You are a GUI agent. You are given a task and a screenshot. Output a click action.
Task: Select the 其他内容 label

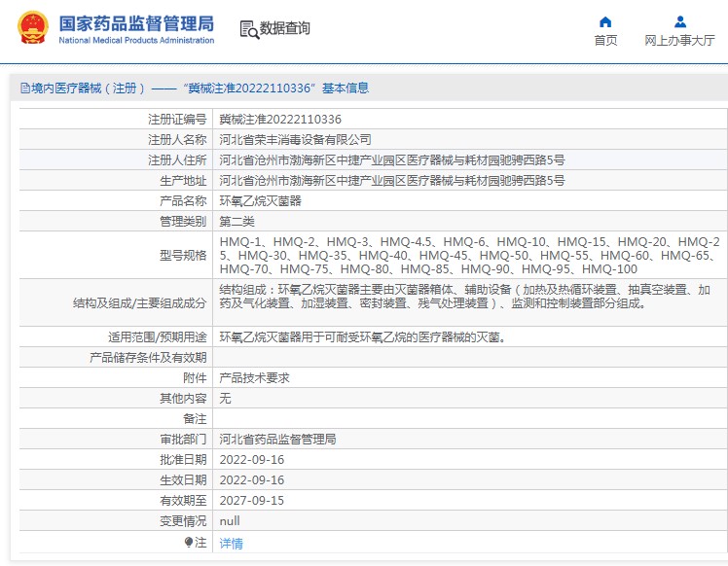(x=183, y=399)
